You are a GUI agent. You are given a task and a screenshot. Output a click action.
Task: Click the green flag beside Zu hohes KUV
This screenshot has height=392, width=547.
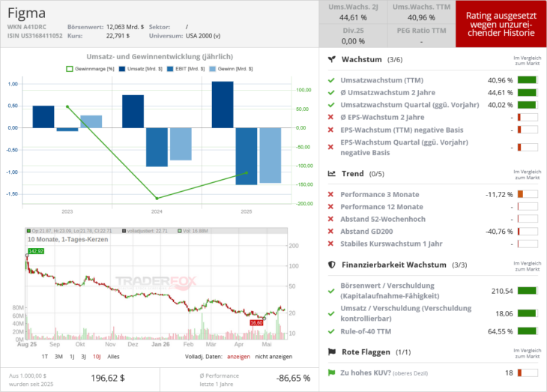point(331,373)
